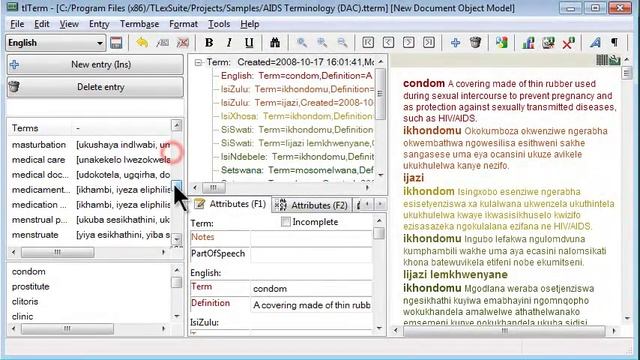This screenshot has width=640, height=360.
Task: Switch to Attributes (F1) tab
Action: (x=230, y=204)
